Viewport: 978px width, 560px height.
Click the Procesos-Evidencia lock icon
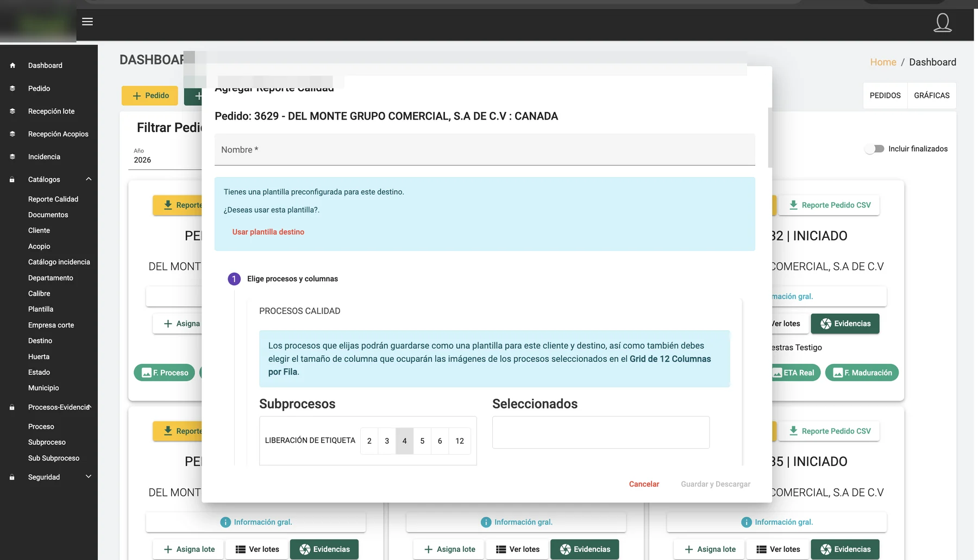point(12,407)
